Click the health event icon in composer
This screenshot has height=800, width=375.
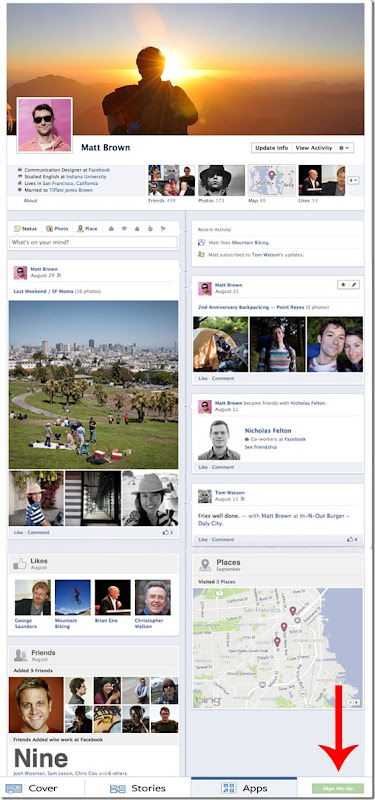[150, 229]
